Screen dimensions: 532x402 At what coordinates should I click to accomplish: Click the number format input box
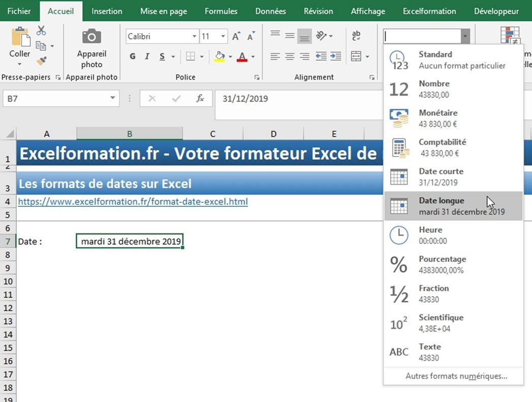pyautogui.click(x=422, y=36)
